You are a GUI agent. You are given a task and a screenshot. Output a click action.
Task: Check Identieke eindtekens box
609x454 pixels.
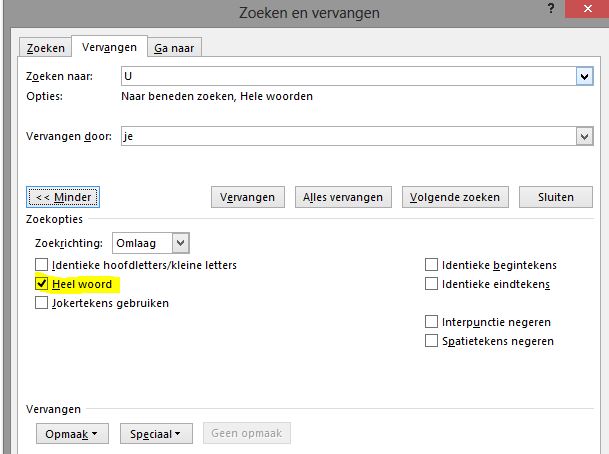[x=432, y=284]
